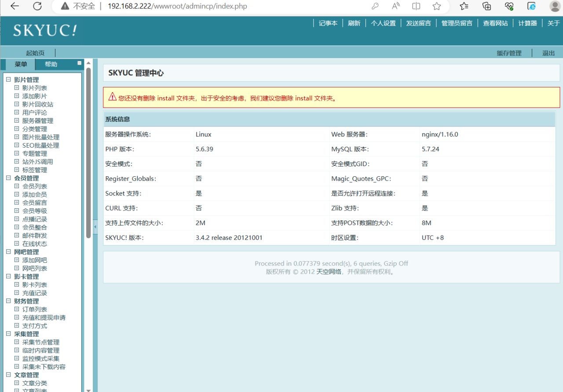The width and height of the screenshot is (563, 392).
Task: Open the browser Collections icon
Action: click(486, 6)
